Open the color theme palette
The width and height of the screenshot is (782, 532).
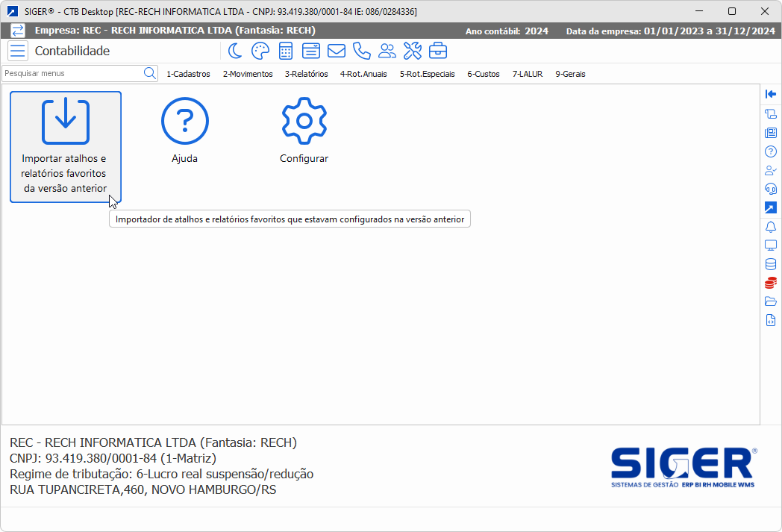260,51
